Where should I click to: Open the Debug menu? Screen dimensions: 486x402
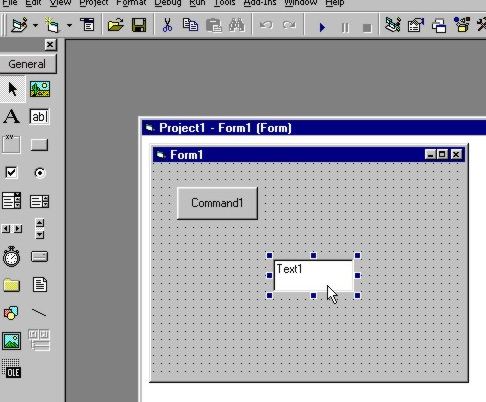168,3
